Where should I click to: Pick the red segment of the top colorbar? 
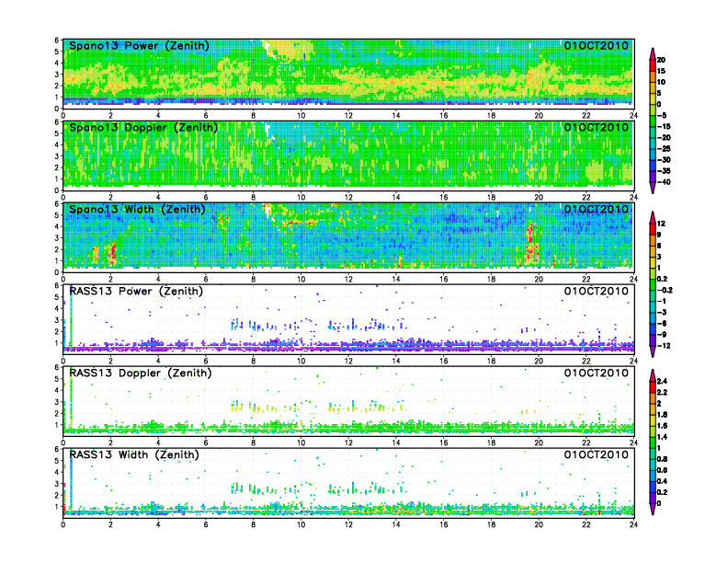tap(653, 65)
